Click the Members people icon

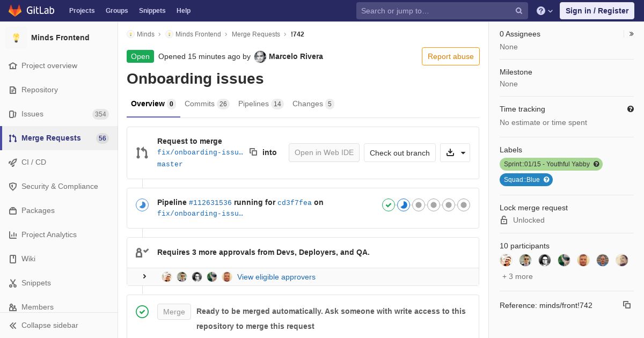tap(13, 307)
